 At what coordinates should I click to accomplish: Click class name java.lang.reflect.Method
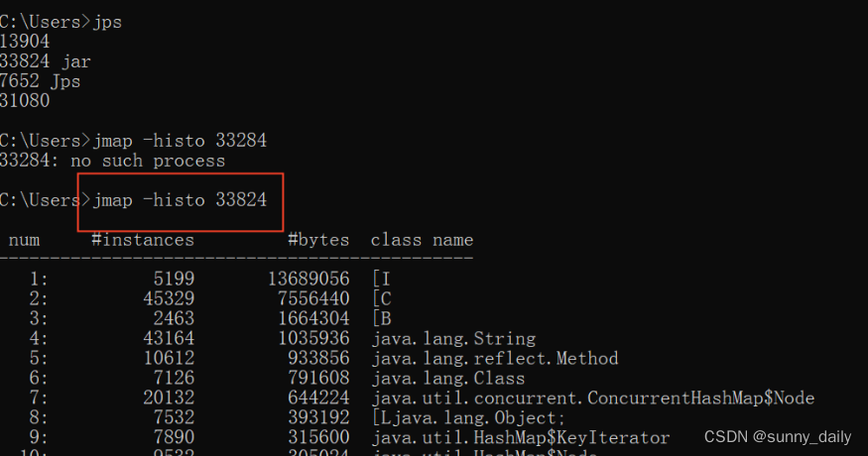495,359
